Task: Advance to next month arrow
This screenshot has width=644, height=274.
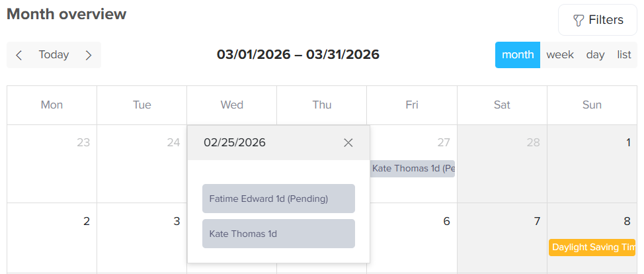Action: click(89, 55)
